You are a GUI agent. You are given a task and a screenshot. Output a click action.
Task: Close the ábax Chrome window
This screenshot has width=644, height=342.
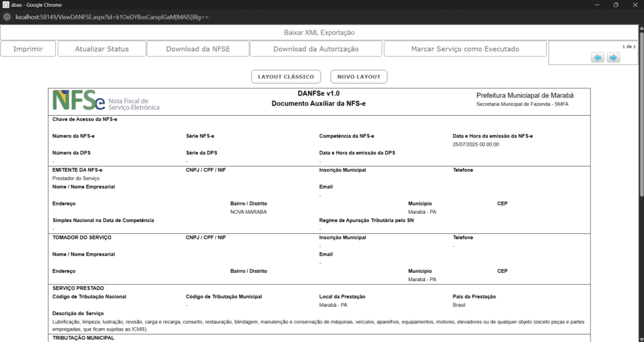[634, 4]
